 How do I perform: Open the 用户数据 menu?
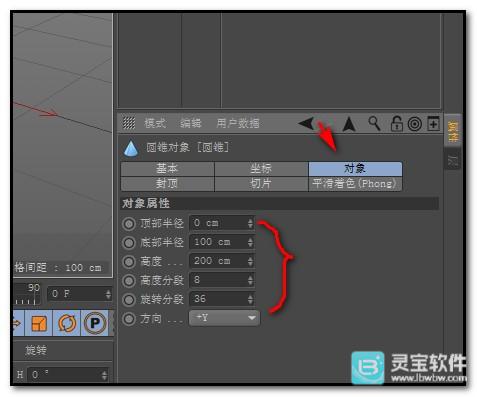click(238, 123)
